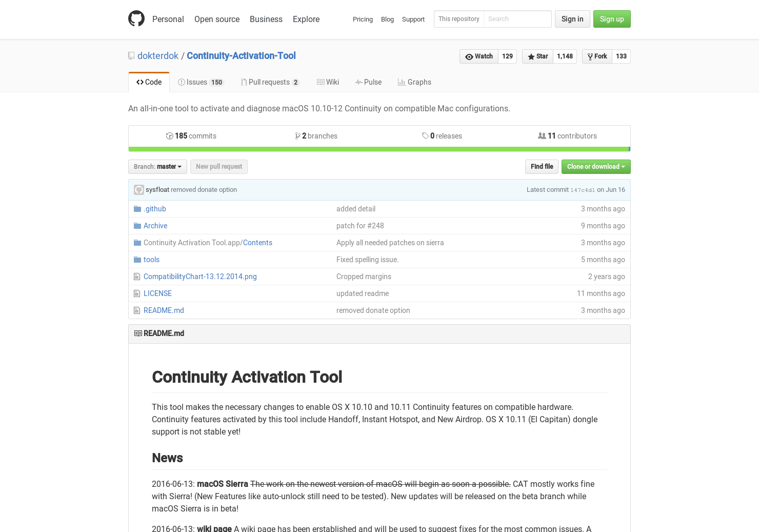The image size is (759, 532).
Task: Click the Sign up button
Action: point(612,19)
